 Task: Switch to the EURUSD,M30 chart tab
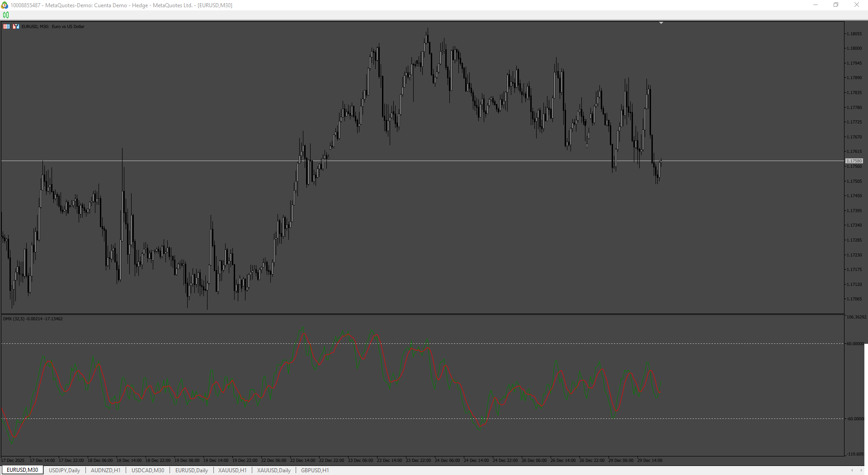(22, 470)
